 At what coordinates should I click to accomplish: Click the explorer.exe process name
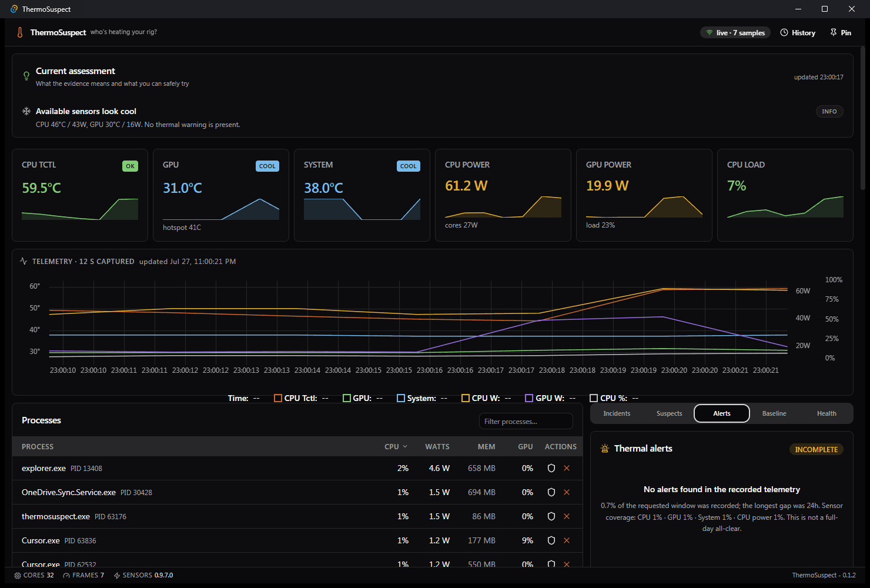point(43,468)
